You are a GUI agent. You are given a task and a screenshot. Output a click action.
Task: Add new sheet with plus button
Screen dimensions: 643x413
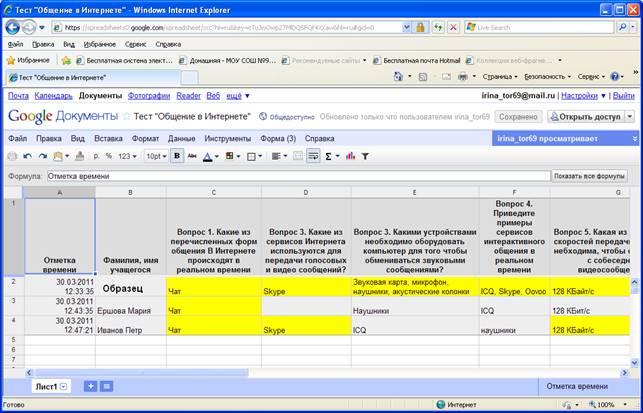[x=90, y=386]
